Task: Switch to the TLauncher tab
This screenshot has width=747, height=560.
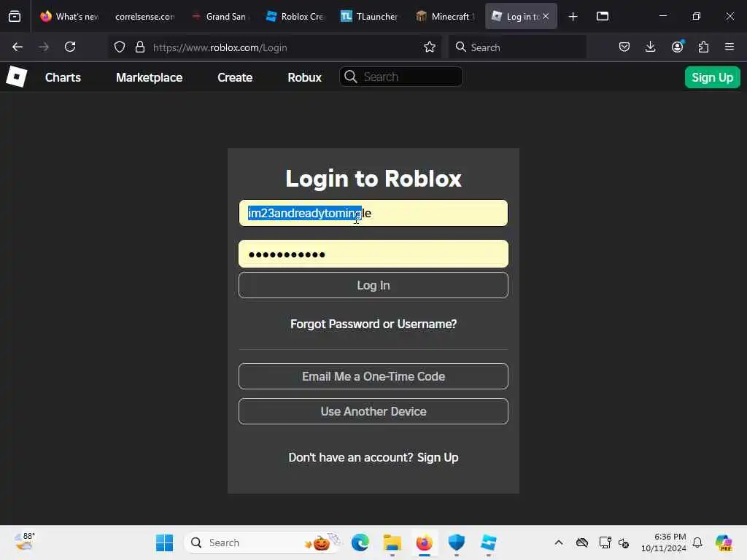Action: pyautogui.click(x=370, y=16)
